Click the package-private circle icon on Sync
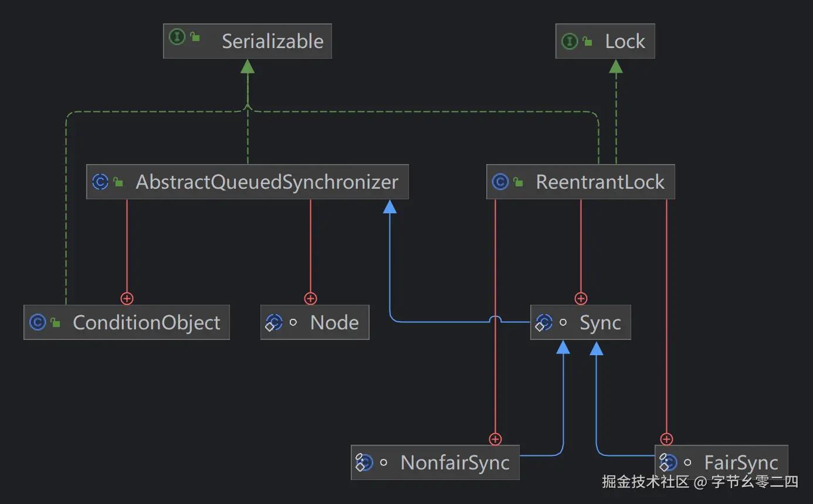 [563, 322]
